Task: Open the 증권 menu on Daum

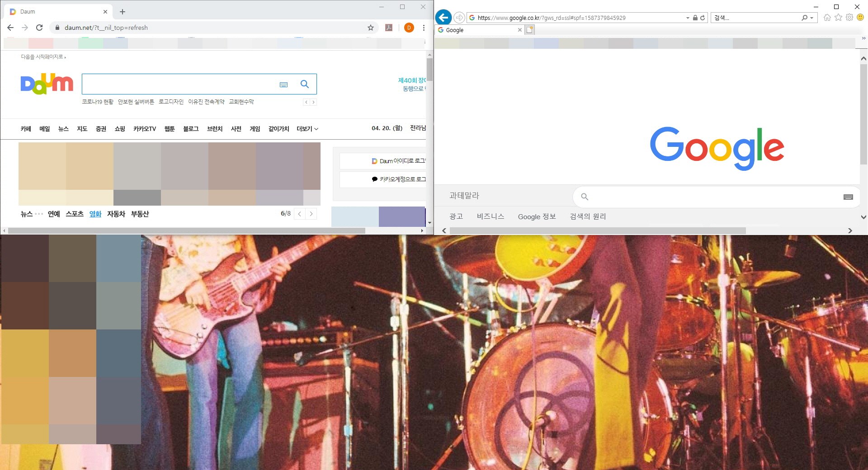Action: coord(101,129)
